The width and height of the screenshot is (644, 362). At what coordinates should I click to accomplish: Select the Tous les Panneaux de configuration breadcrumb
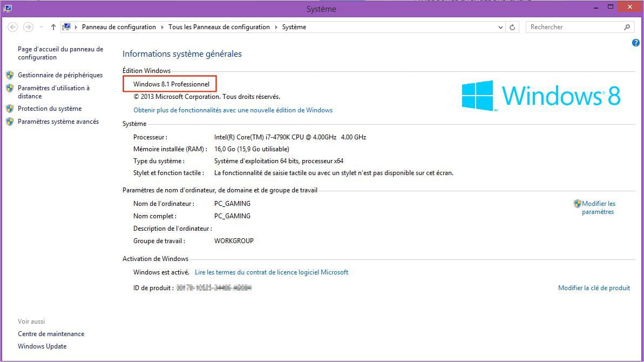tap(219, 27)
